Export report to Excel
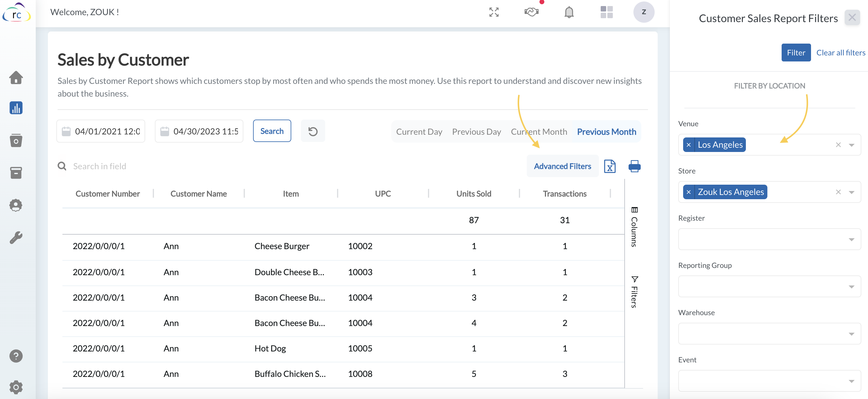The height and width of the screenshot is (399, 868). tap(609, 166)
